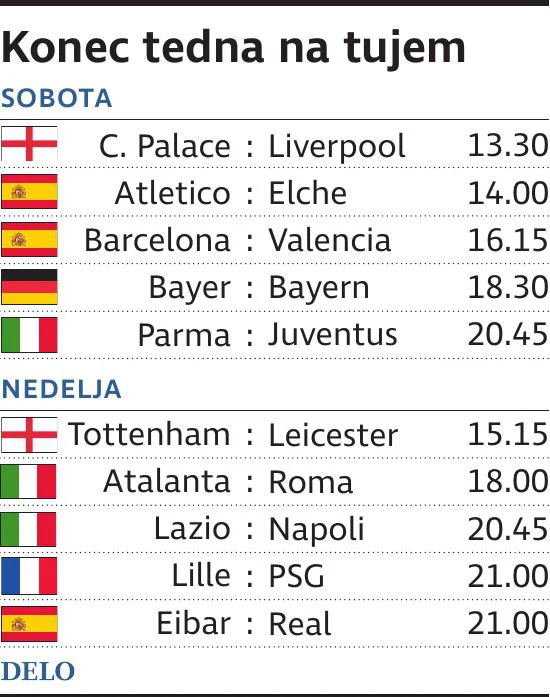Click the Italy flag beside Lazio
550x697 pixels.
28,529
